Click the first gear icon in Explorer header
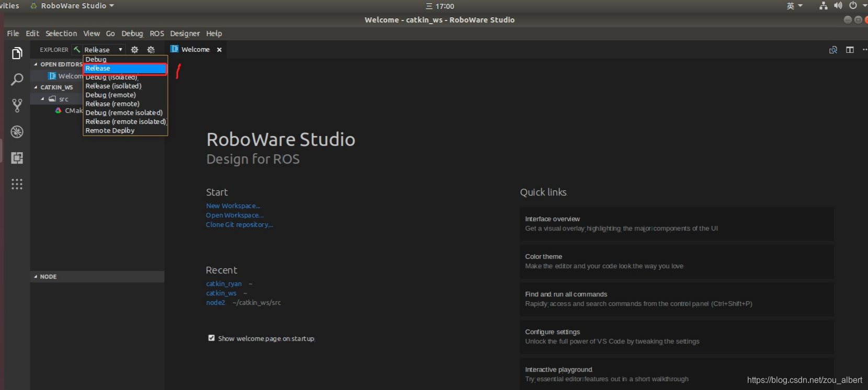 click(135, 50)
